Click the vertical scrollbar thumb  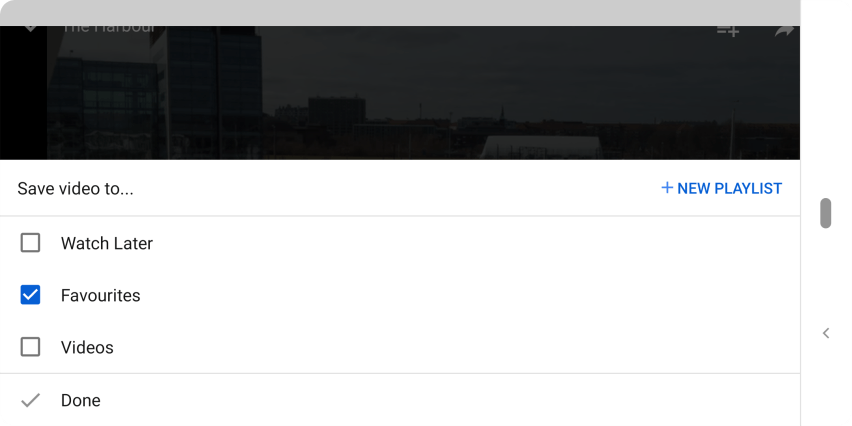tap(825, 213)
